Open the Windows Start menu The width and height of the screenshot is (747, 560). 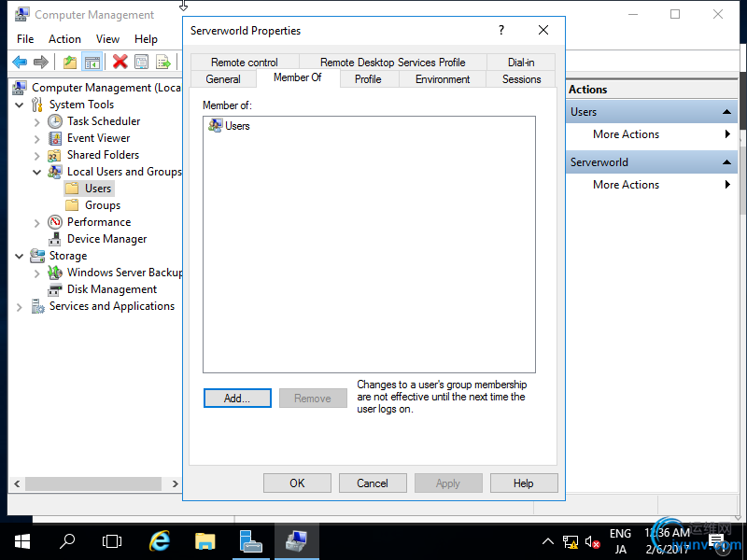(21, 541)
